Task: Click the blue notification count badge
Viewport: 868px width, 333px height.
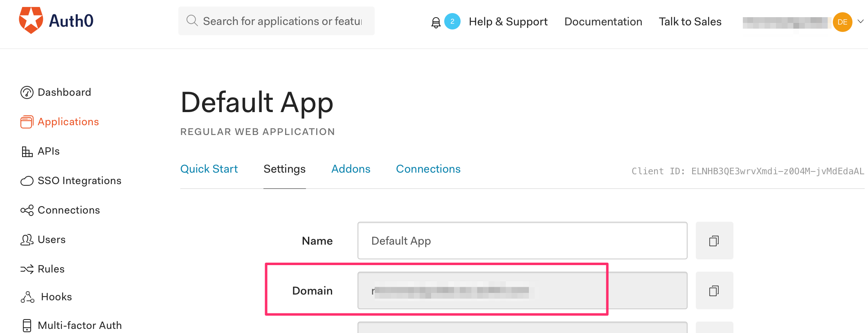Action: (452, 21)
